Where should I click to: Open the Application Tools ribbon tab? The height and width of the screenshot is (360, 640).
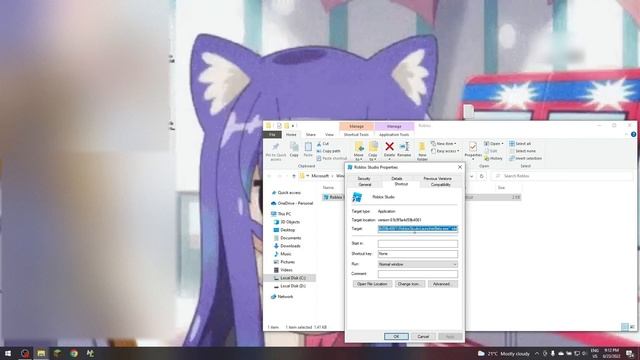tap(394, 134)
